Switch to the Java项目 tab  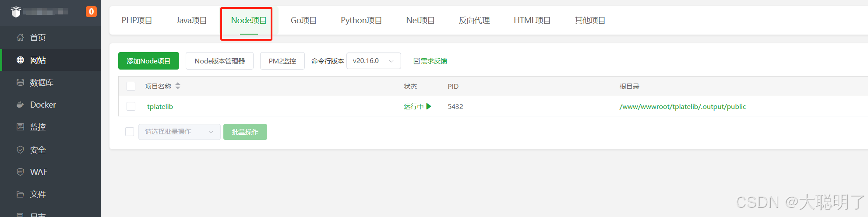pos(191,20)
